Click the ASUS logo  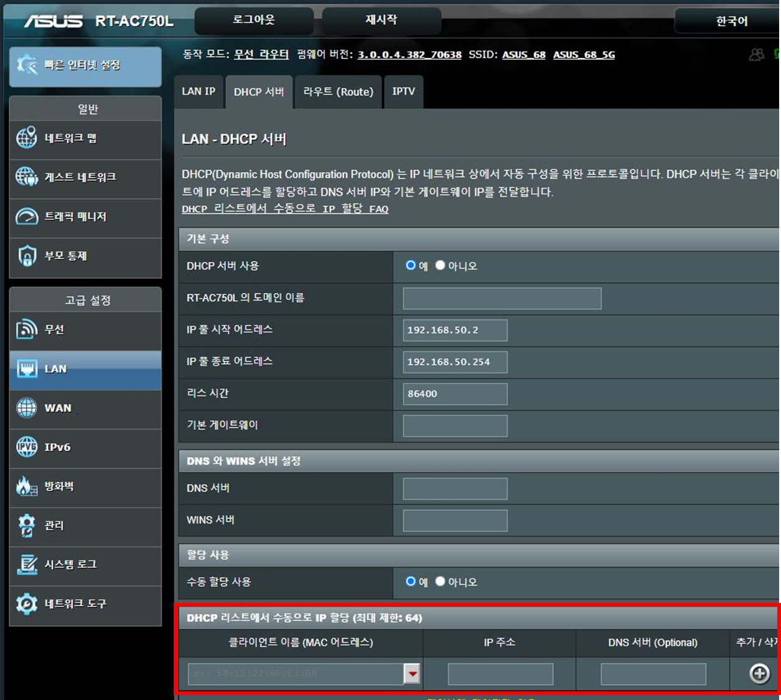pyautogui.click(x=54, y=21)
